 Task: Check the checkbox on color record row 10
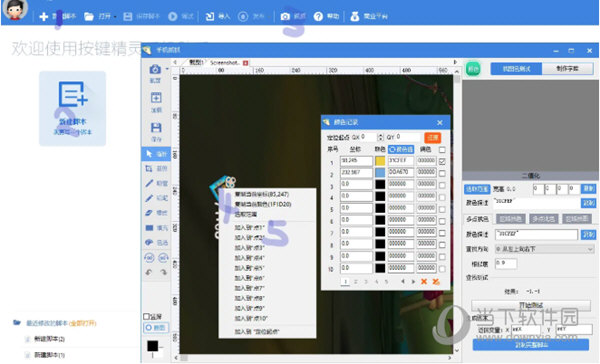point(442,269)
